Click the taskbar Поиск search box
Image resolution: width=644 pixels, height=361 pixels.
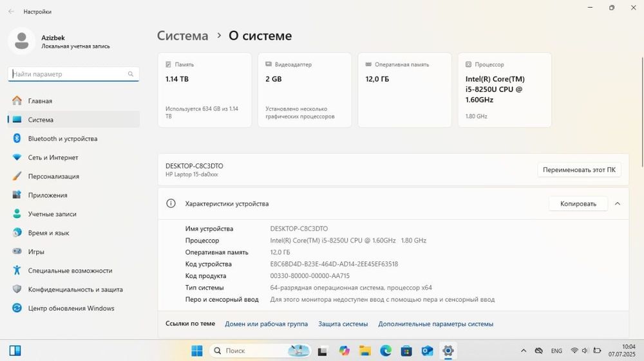click(260, 351)
